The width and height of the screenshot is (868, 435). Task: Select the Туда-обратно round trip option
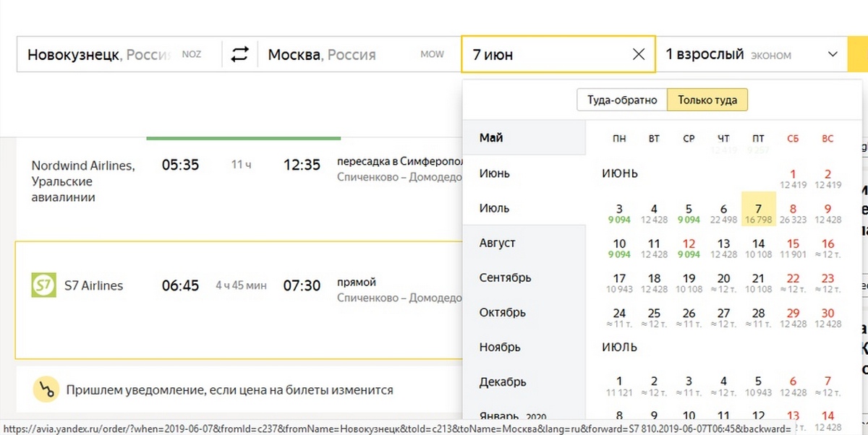coord(621,100)
